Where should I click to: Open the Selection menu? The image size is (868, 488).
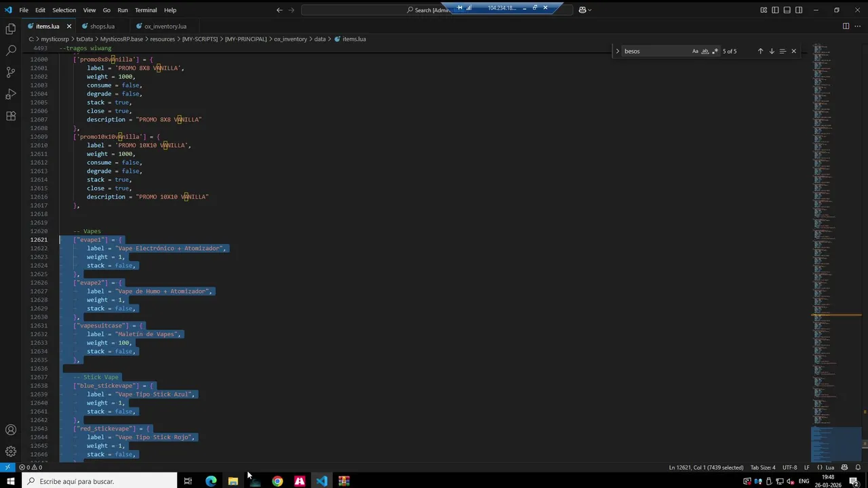[64, 10]
